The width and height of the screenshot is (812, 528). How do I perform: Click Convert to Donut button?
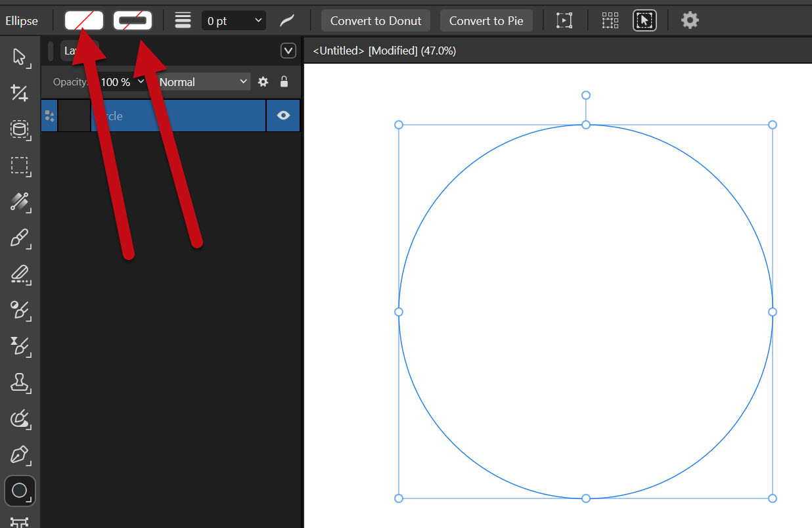376,20
